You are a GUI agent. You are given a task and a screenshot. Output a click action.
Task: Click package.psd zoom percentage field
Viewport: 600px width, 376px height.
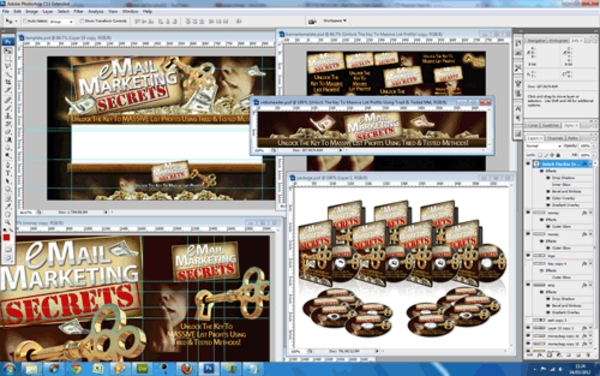(x=298, y=351)
